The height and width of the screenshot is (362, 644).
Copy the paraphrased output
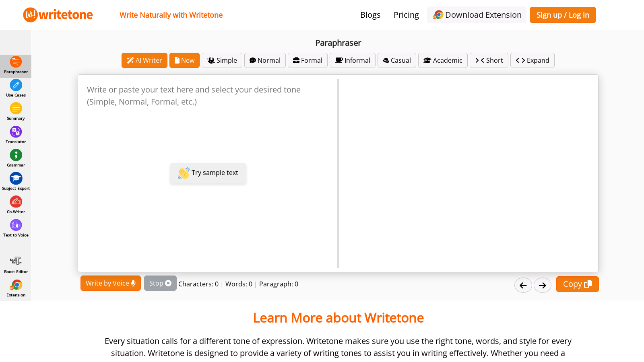[x=578, y=284]
